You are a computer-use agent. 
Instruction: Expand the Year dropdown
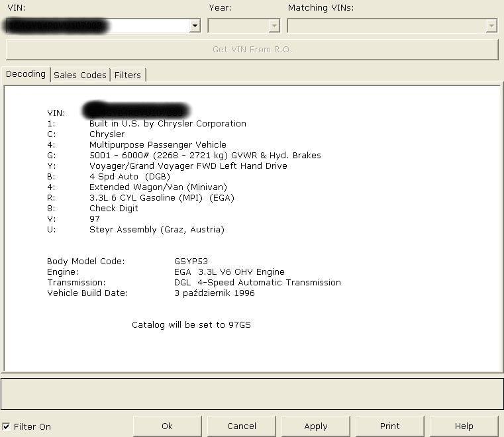tap(274, 26)
